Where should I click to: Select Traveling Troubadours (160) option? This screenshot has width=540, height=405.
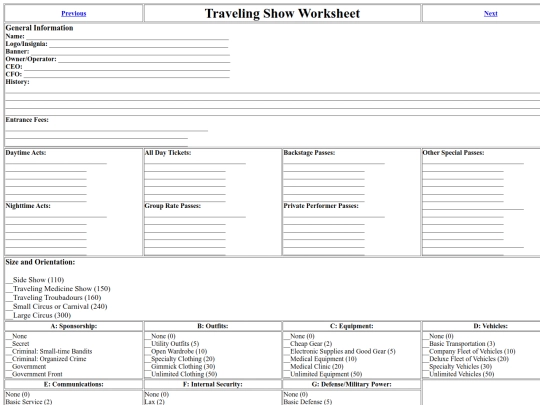coord(53,298)
